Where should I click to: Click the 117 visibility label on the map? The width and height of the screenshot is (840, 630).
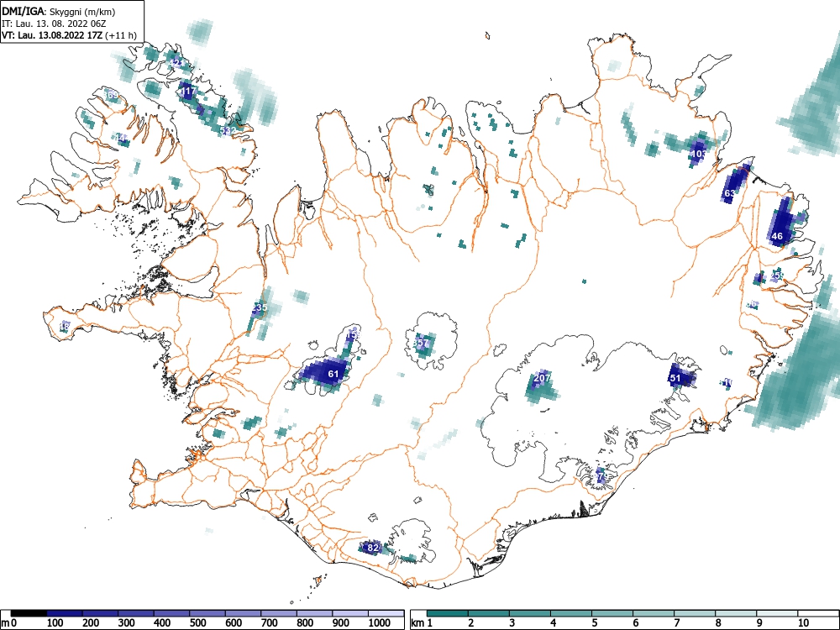[x=187, y=92]
